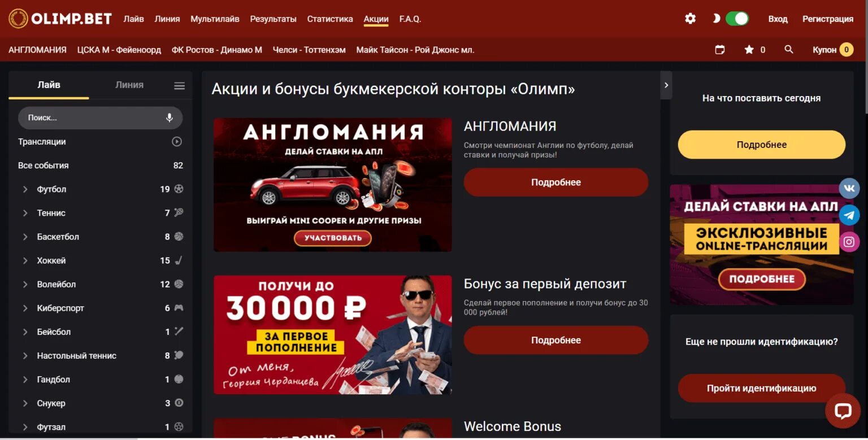Open the live chat bubble icon
868x440 pixels.
843,411
